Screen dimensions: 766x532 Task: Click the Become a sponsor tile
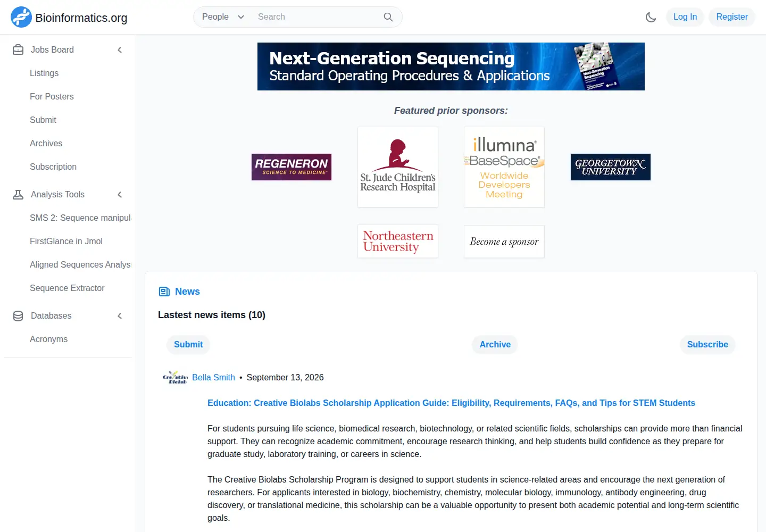tap(504, 242)
